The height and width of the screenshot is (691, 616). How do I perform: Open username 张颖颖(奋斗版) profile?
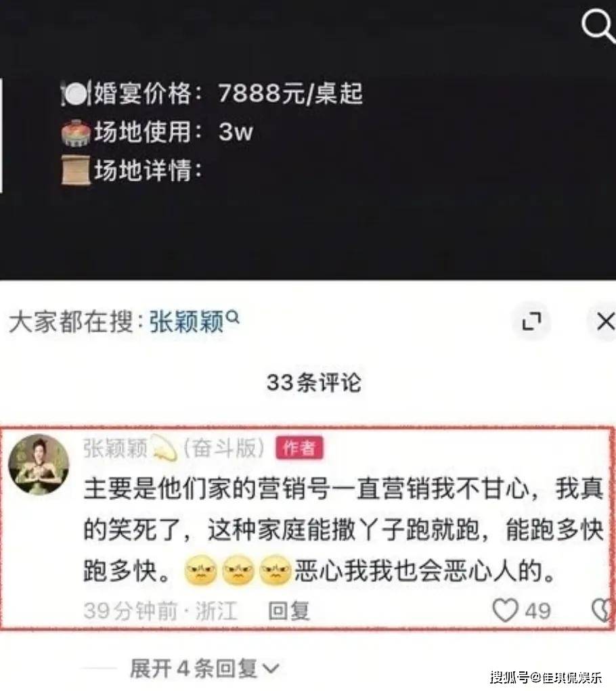pyautogui.click(x=175, y=449)
